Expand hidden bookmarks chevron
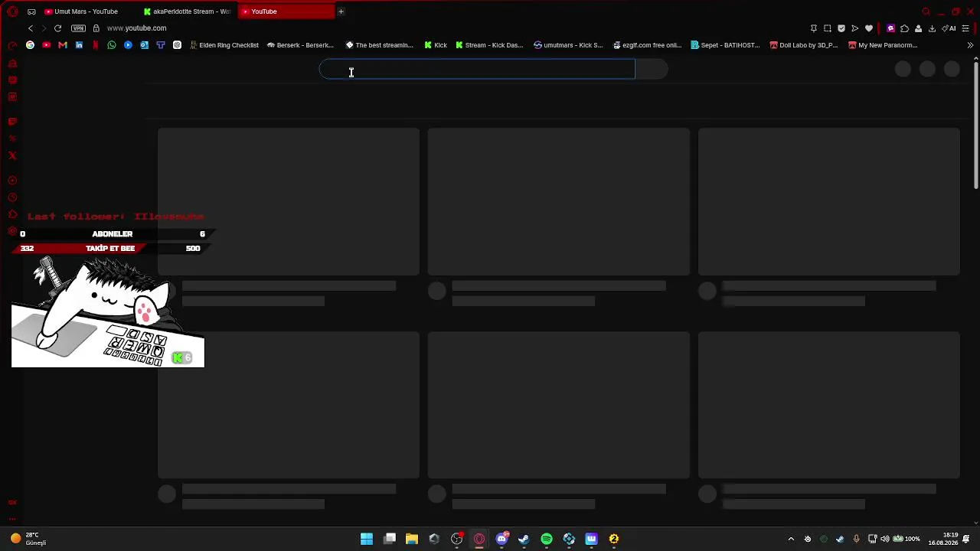Image resolution: width=980 pixels, height=551 pixels. [970, 45]
